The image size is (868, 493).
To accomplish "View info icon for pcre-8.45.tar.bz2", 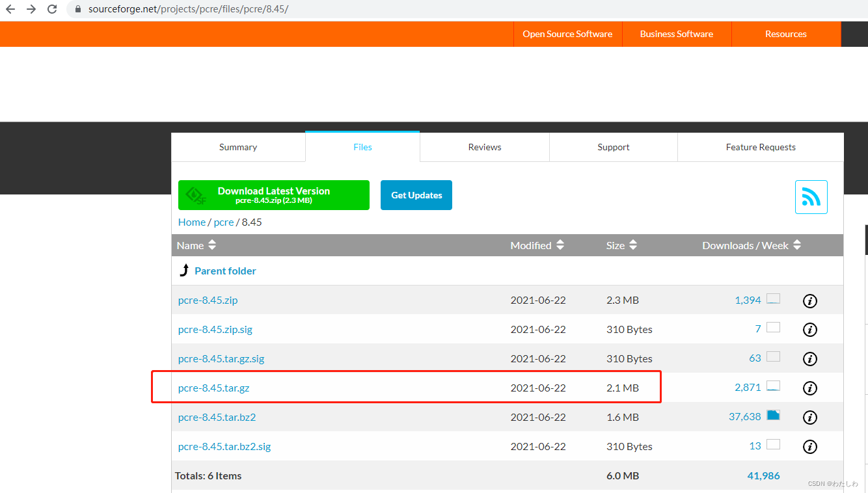I will pos(810,418).
